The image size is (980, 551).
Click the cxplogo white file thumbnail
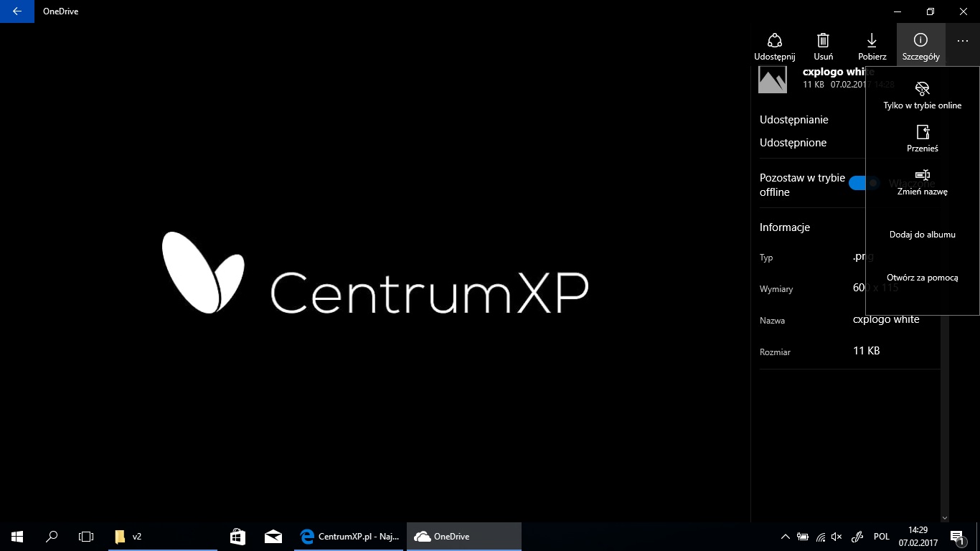pos(773,79)
